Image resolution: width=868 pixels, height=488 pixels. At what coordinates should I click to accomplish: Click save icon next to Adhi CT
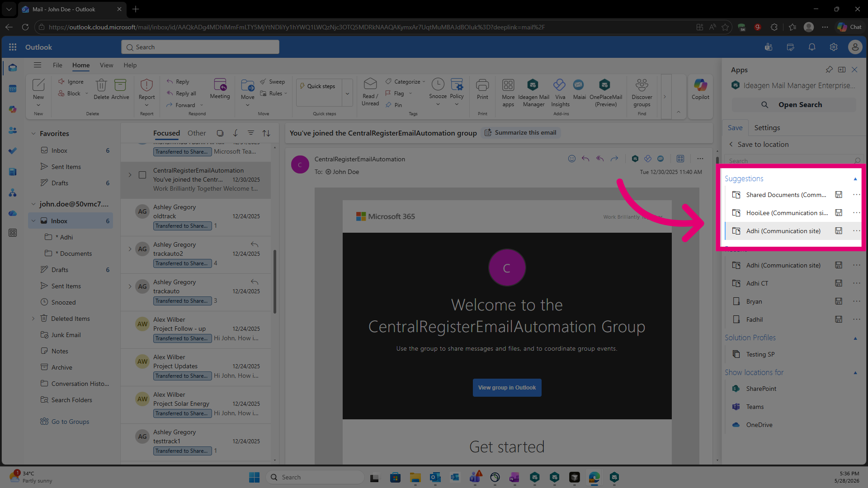coord(839,283)
